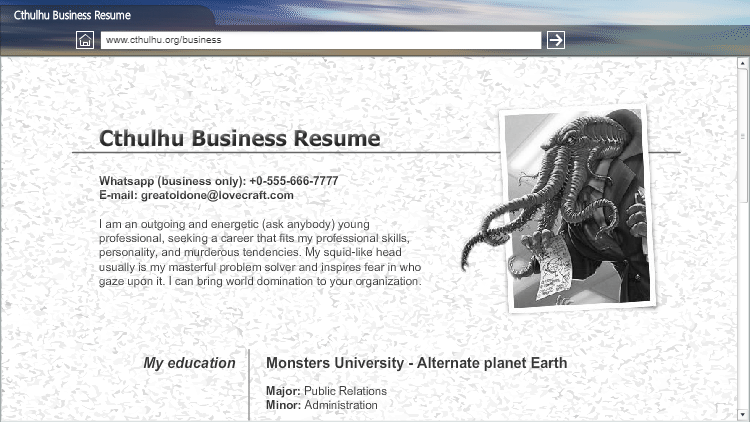Click Monsters University - Alternate planet Earth

[x=417, y=363]
